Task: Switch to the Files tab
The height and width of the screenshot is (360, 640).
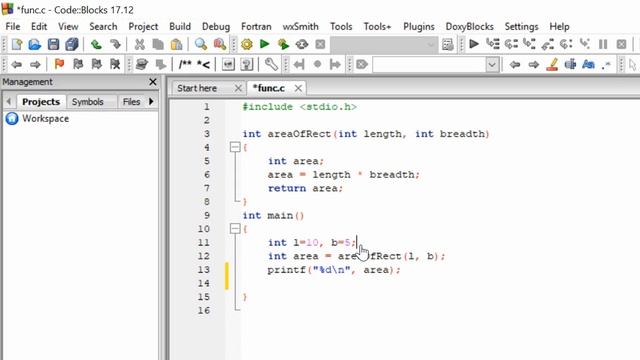Action: (x=131, y=102)
